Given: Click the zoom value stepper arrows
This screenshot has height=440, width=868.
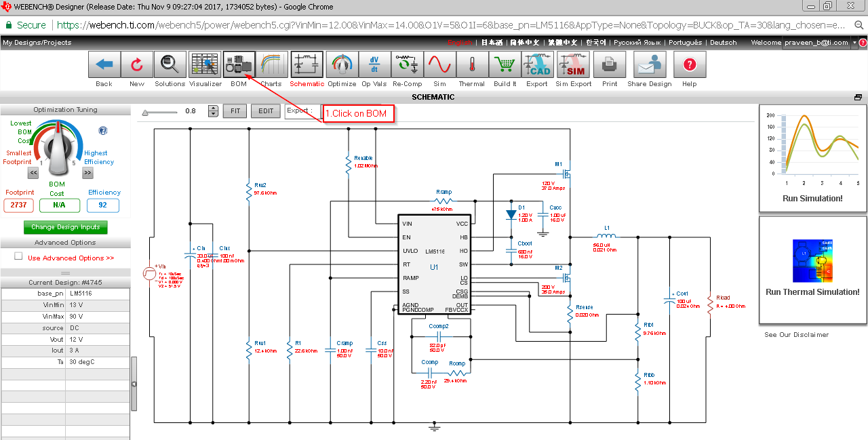Looking at the screenshot, I should tap(214, 111).
